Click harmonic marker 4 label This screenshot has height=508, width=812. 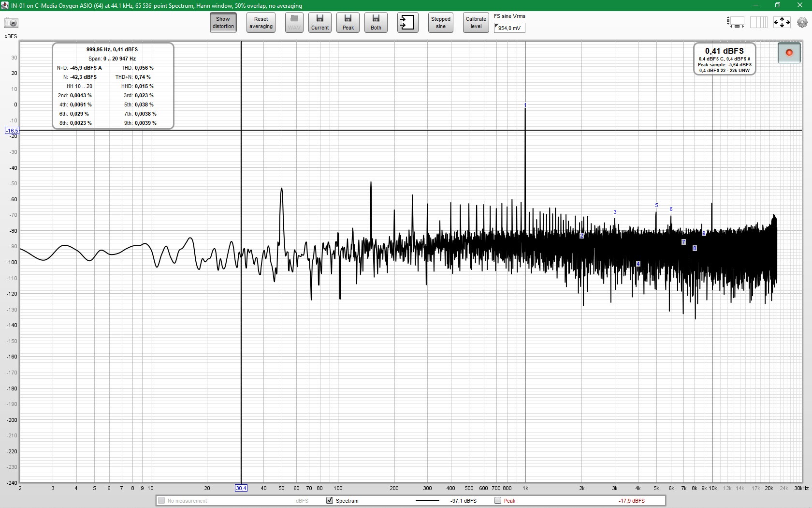click(638, 264)
